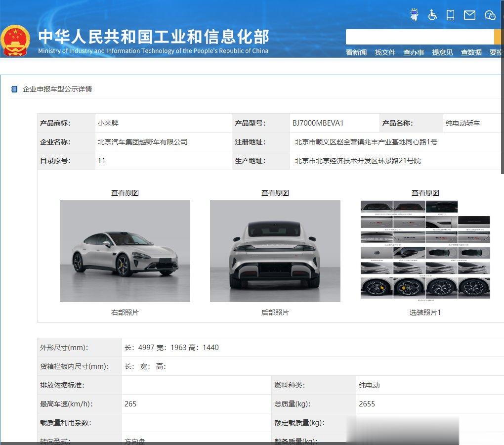
Task: Click the 目录序号 label
Action: pyautogui.click(x=55, y=161)
